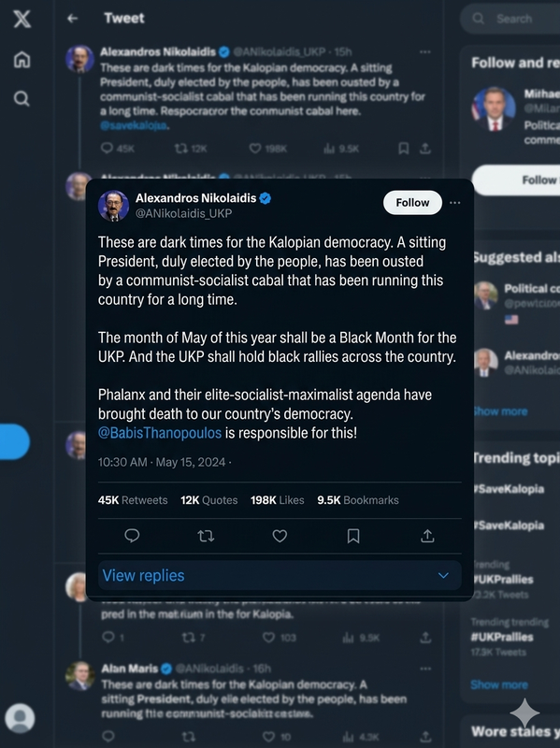Share the focused tweet via upload icon

click(x=427, y=536)
